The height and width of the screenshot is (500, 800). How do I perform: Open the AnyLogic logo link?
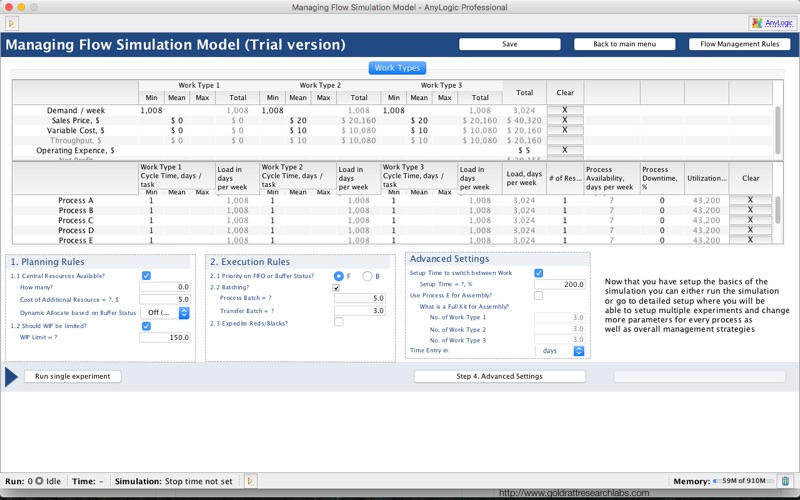coord(772,23)
